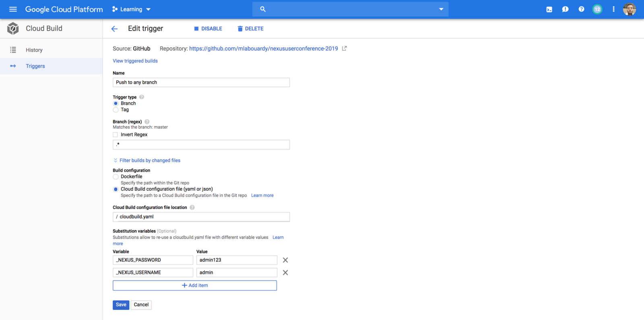Click the Save button
This screenshot has width=644, height=320.
tap(121, 305)
